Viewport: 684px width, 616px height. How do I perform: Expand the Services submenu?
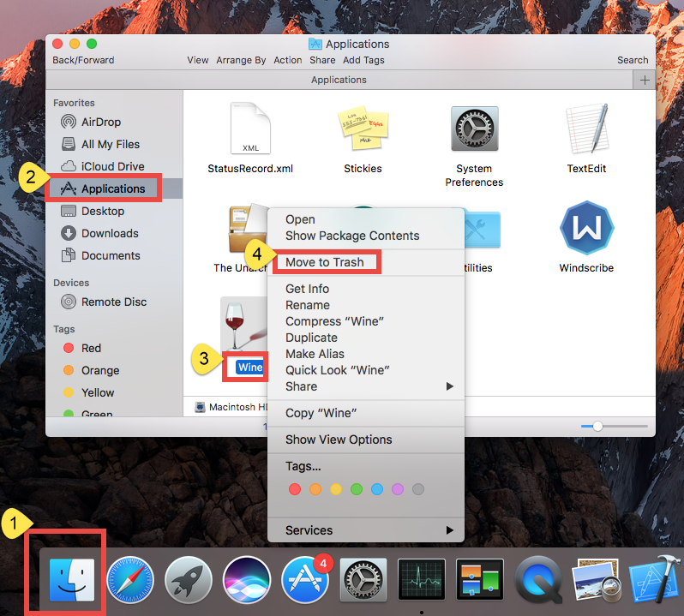pos(365,530)
